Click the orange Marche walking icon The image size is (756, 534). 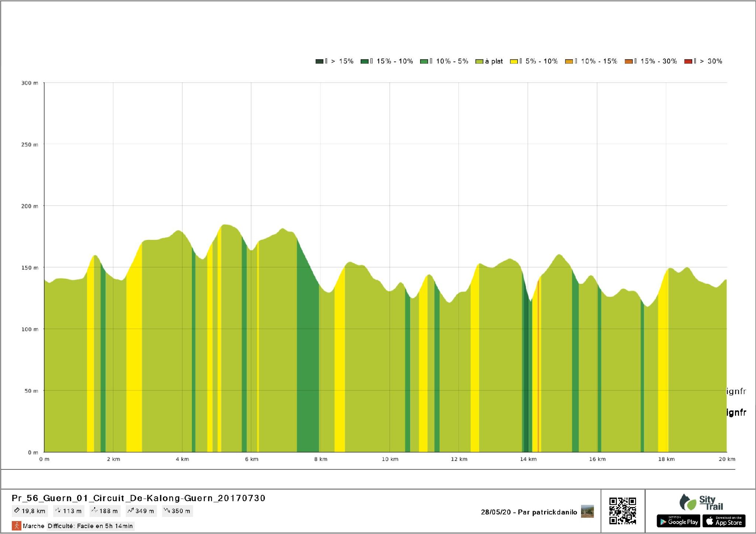pos(16,526)
